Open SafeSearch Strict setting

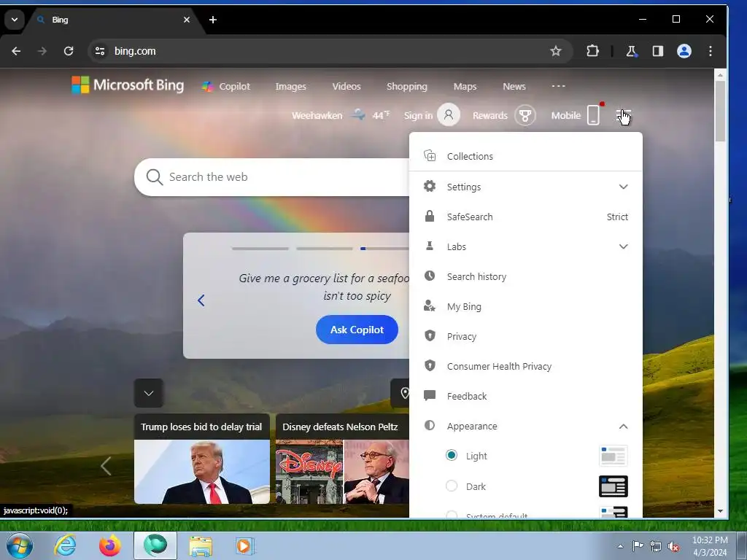(526, 217)
